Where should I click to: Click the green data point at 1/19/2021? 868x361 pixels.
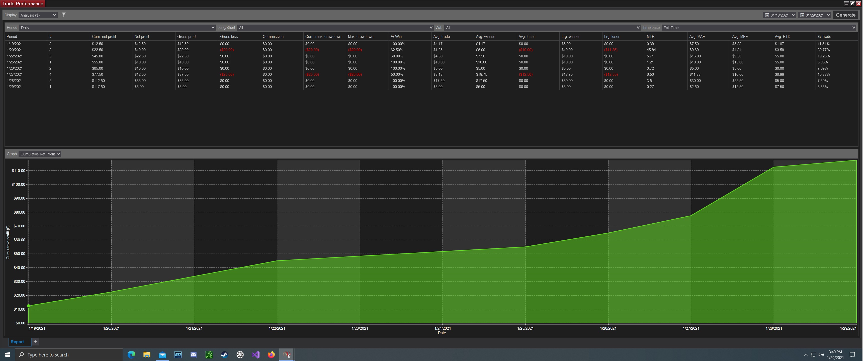[29, 306]
